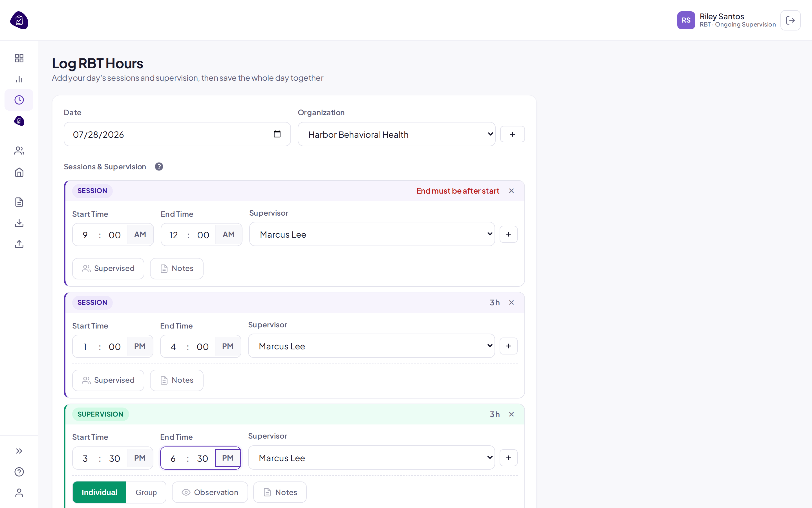Click the download sidebar icon
The image size is (812, 508).
[x=19, y=223]
